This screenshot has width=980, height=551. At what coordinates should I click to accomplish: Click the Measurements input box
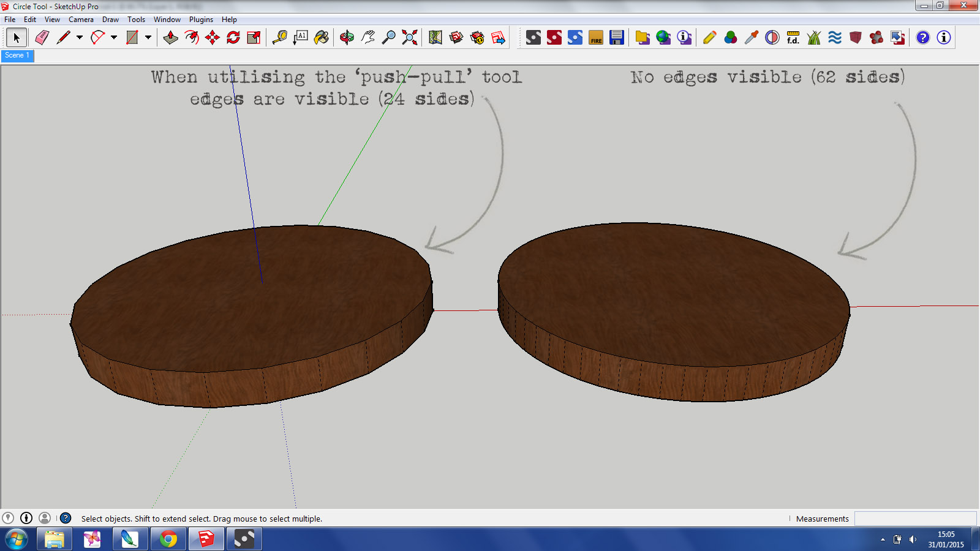coord(915,519)
